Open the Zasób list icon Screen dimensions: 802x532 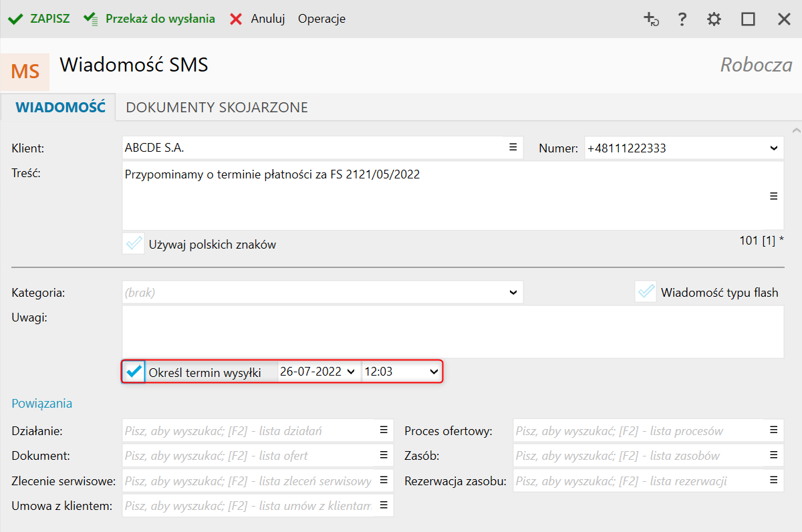(773, 454)
